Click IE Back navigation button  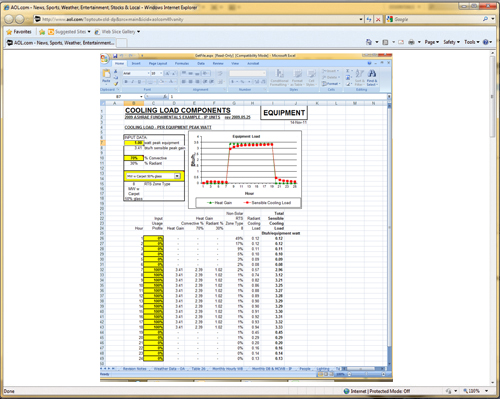click(x=9, y=19)
